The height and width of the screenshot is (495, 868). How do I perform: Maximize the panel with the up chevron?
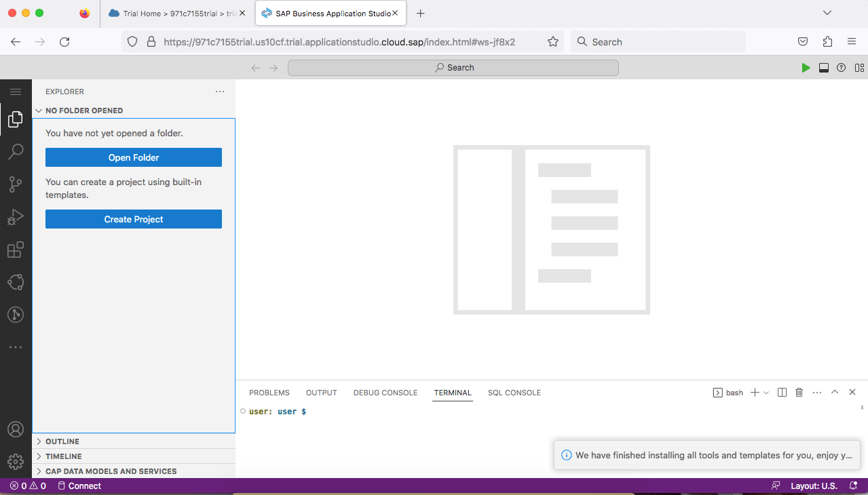point(835,393)
